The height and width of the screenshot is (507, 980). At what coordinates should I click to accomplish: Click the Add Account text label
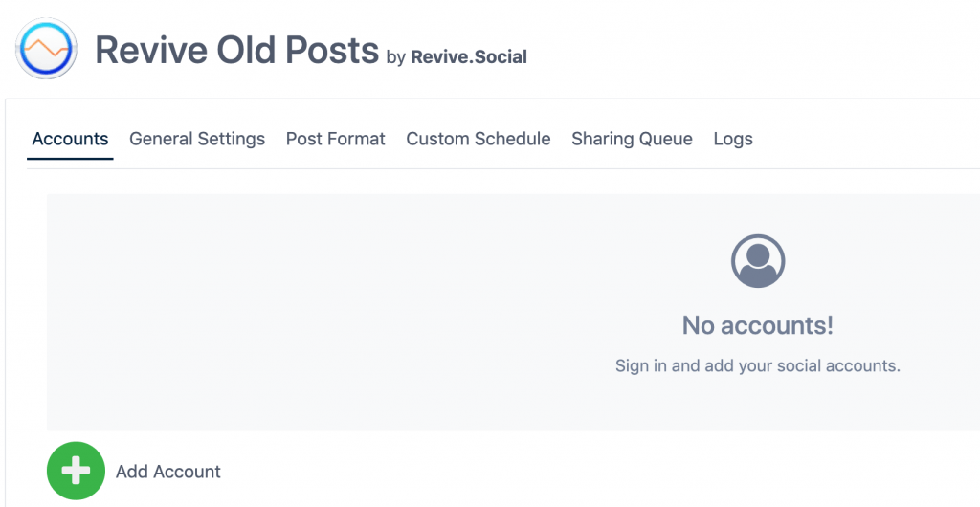pos(168,472)
